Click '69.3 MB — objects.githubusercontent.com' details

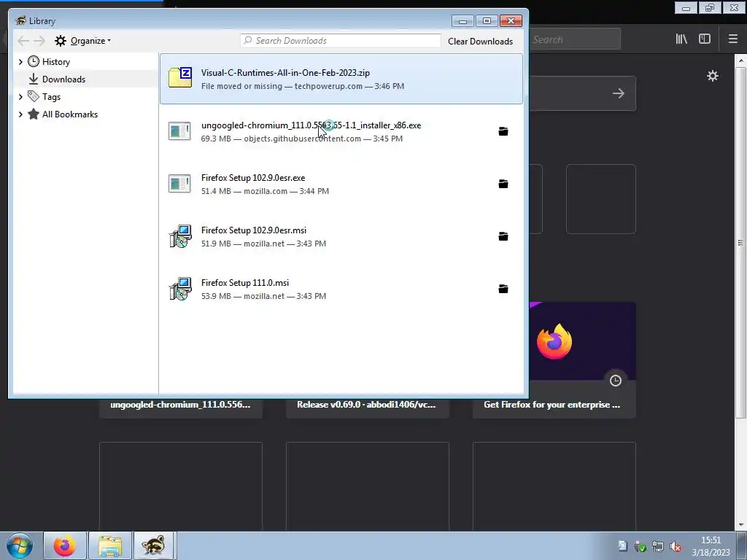[281, 139]
